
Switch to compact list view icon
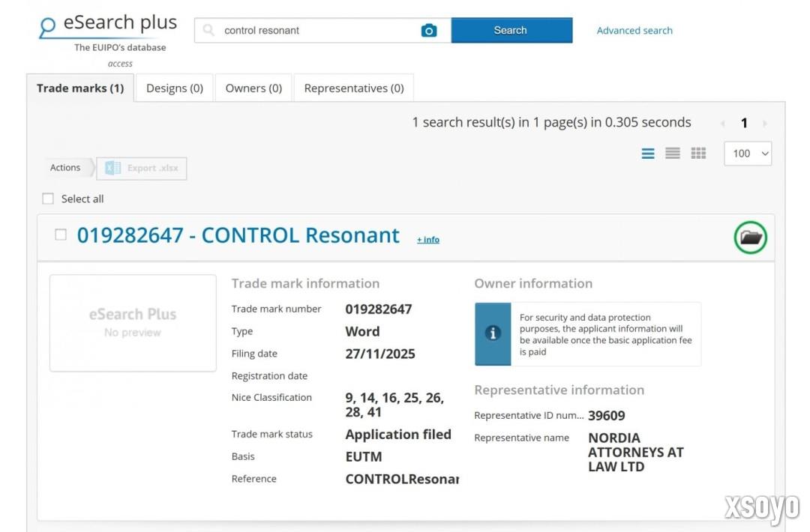pos(673,154)
